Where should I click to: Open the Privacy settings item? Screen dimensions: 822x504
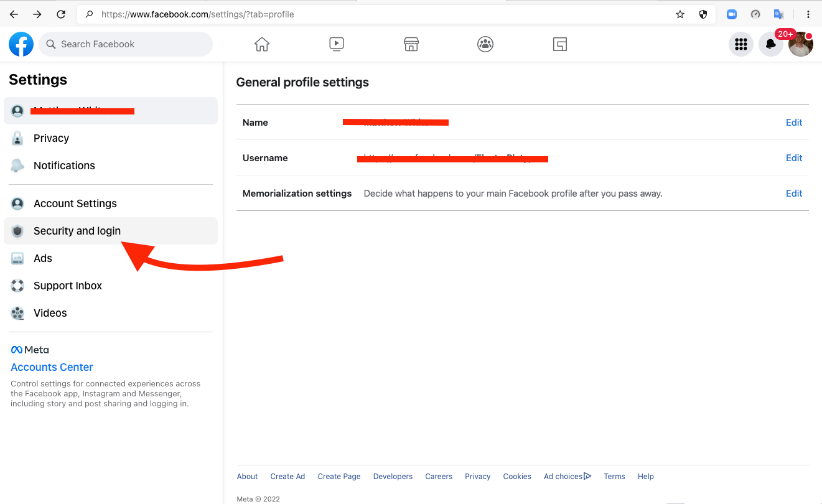tap(51, 138)
